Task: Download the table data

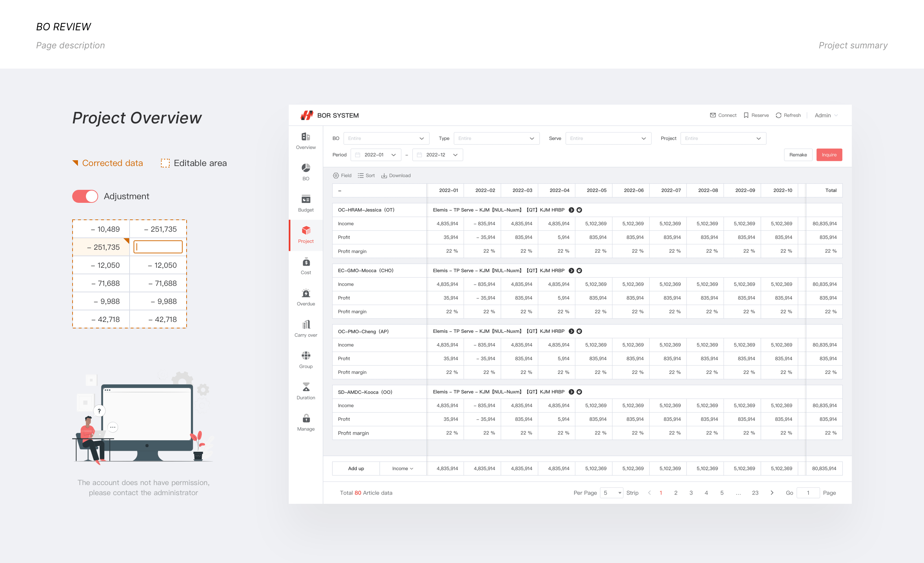Action: [396, 175]
